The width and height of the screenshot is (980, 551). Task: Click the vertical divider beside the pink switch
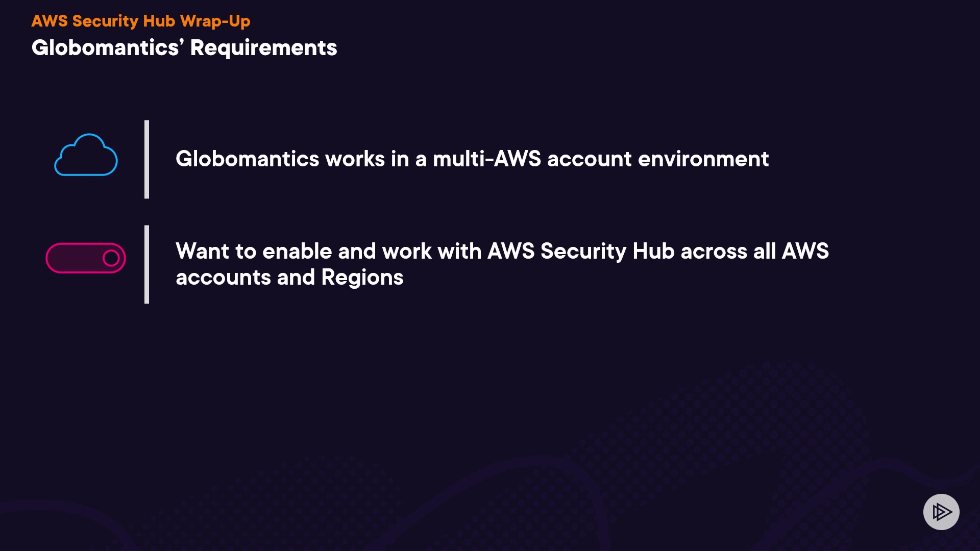coord(147,264)
